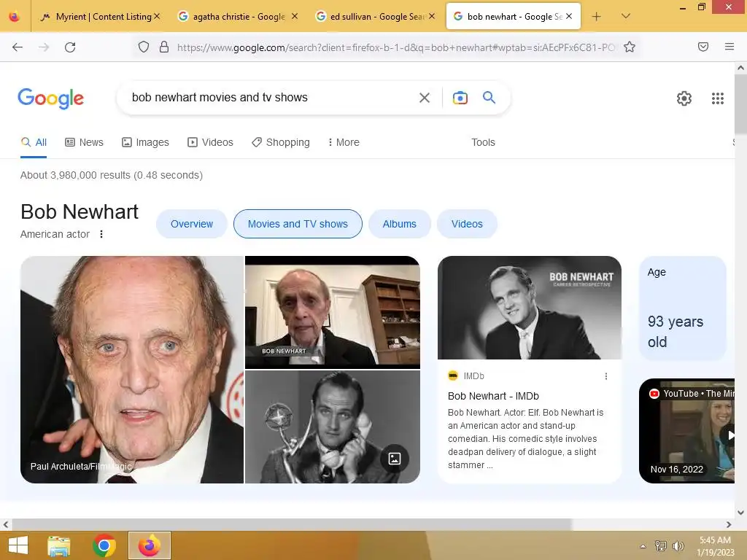Open the black-and-white telephone photo
The width and height of the screenshot is (747, 560).
point(333,427)
